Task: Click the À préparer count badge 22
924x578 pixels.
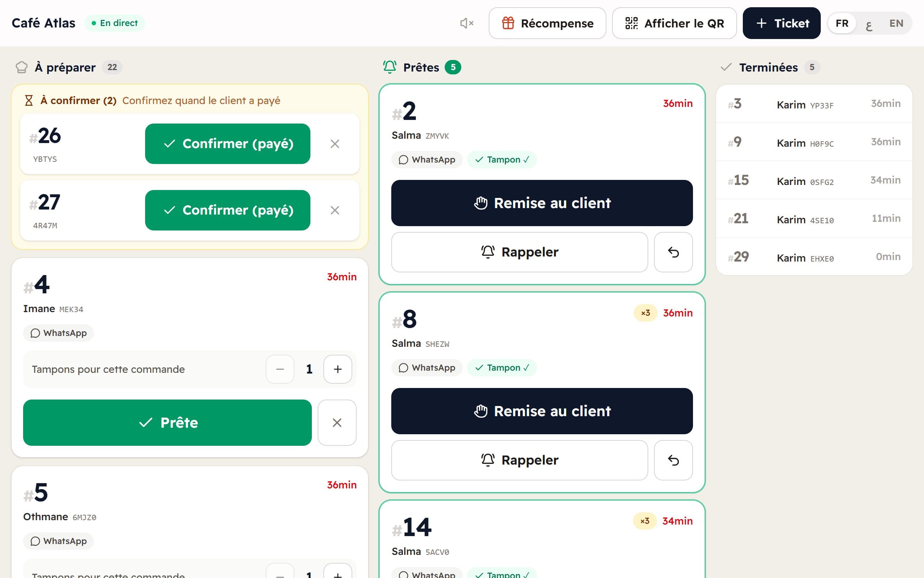Action: [x=112, y=67]
